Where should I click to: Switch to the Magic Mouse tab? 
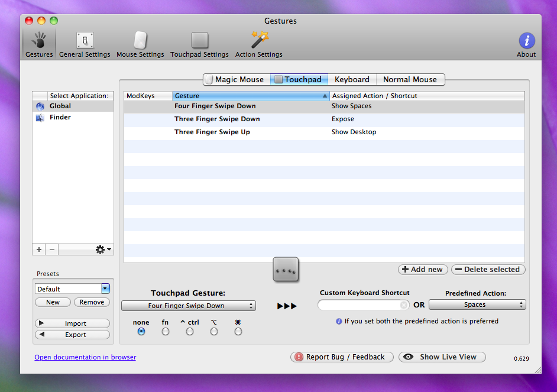coord(237,80)
